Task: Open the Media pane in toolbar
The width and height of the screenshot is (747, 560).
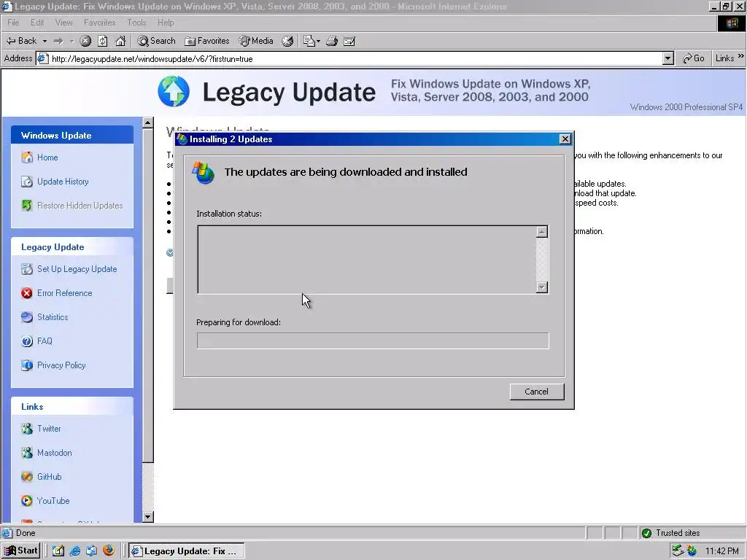Action: [x=256, y=41]
